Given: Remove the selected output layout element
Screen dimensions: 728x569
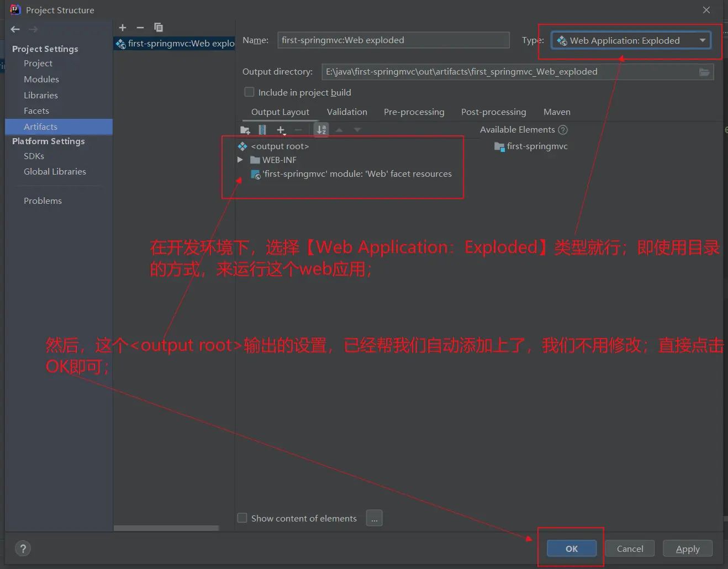Looking at the screenshot, I should click(298, 130).
